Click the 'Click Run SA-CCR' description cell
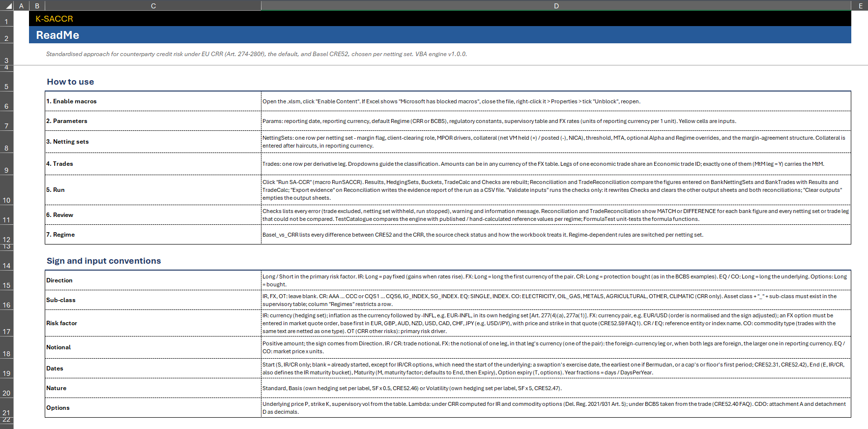This screenshot has width=868, height=429. click(556, 190)
